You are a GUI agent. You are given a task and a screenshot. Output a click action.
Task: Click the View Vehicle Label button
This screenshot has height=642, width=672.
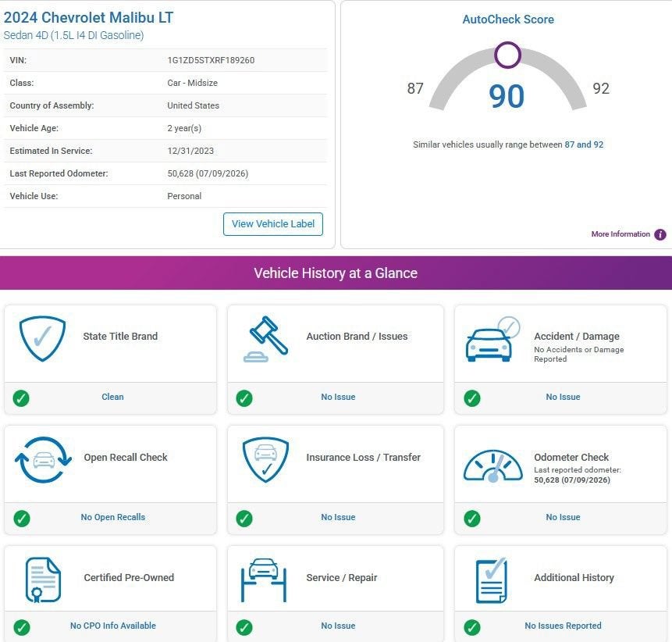click(x=273, y=224)
